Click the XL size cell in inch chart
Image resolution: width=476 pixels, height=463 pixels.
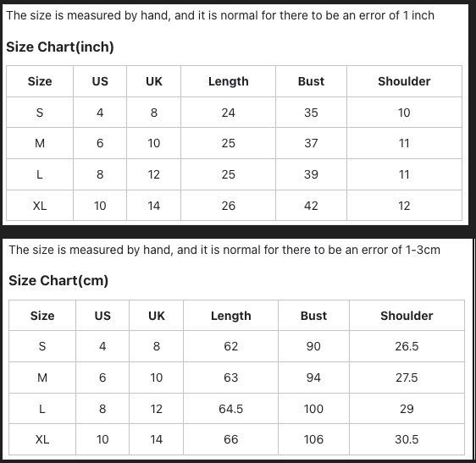tap(40, 206)
